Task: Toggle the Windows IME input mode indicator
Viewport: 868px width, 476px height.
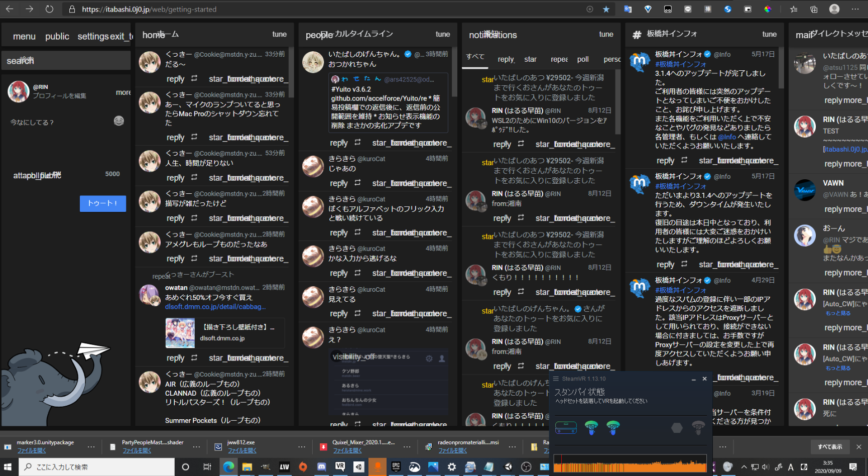Action: click(x=791, y=467)
